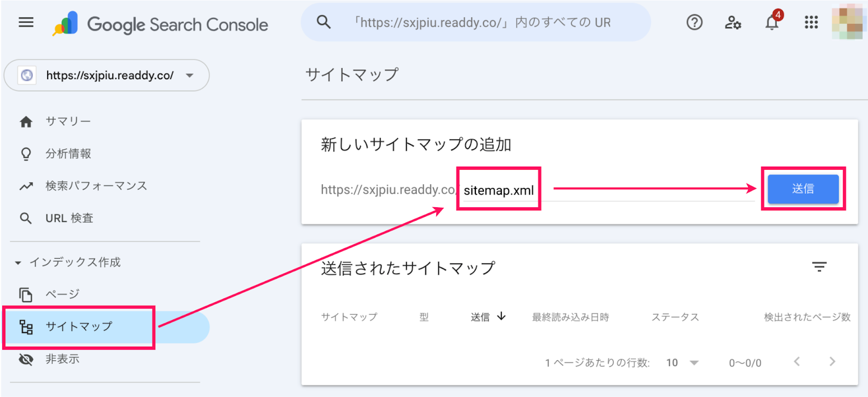Image resolution: width=868 pixels, height=397 pixels.
Task: Sort by 最終読み込み日時 column header
Action: pyautogui.click(x=571, y=317)
